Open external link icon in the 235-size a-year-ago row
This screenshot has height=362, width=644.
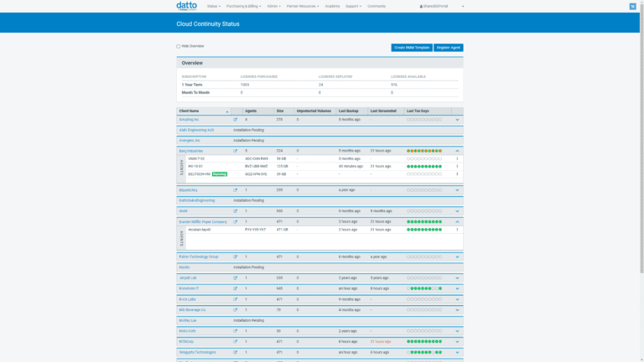tap(236, 190)
